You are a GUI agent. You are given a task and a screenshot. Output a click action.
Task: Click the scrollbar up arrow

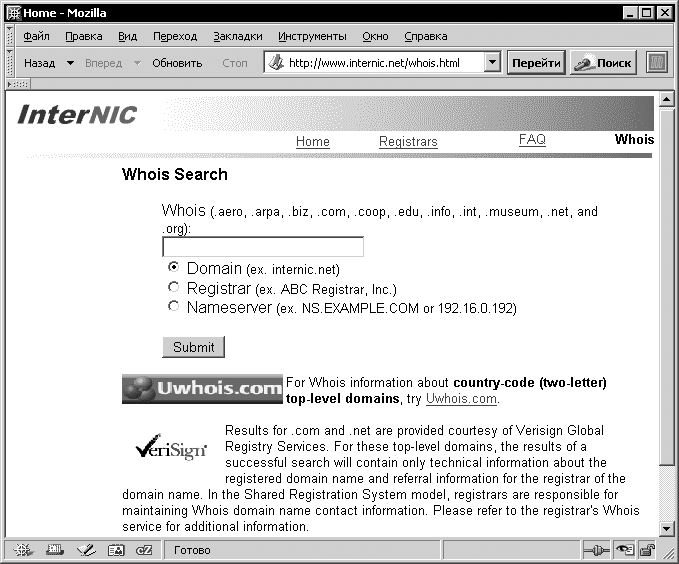(666, 100)
